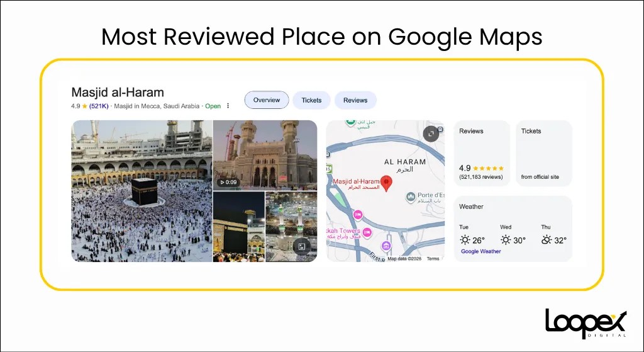
Task: Switch to the Overview tab
Action: (267, 100)
